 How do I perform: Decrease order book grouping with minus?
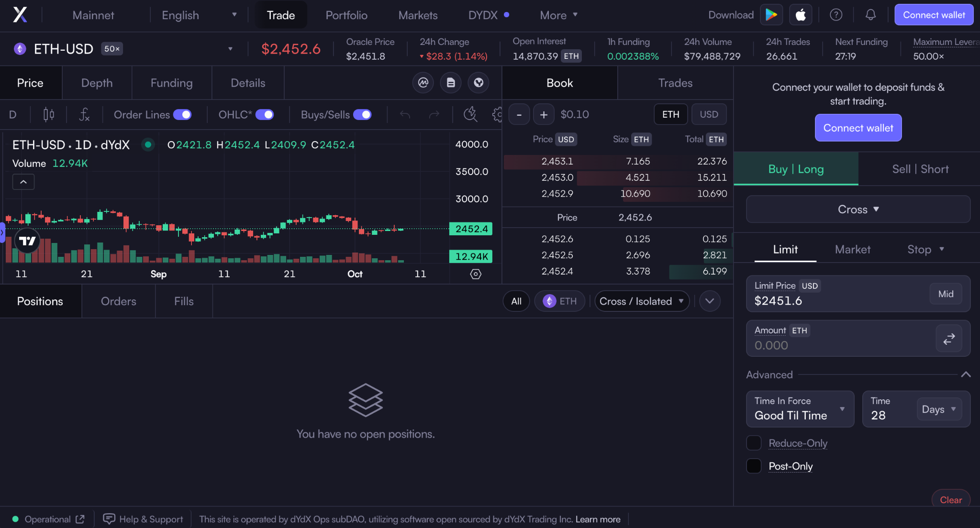[x=519, y=115]
